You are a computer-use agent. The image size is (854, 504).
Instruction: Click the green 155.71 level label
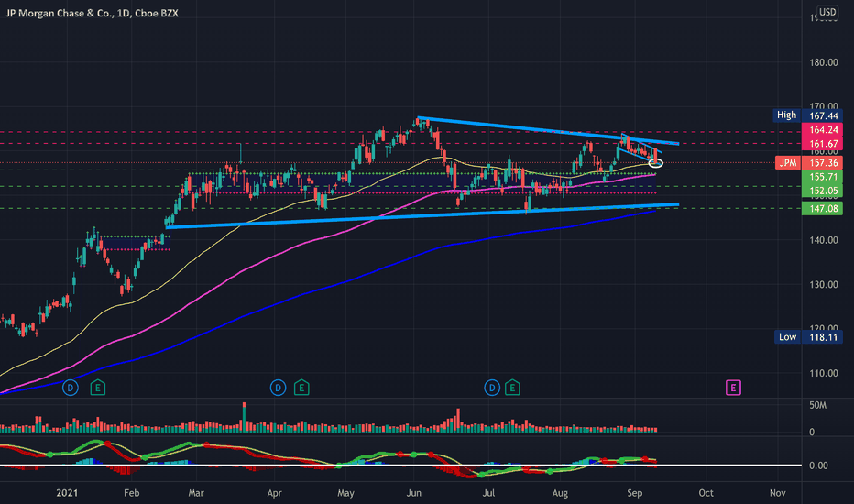point(823,177)
